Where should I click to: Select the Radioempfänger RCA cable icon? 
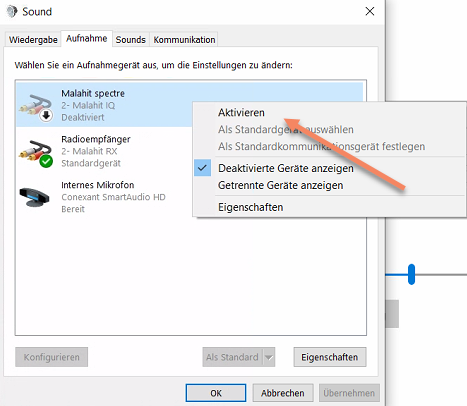(x=36, y=153)
